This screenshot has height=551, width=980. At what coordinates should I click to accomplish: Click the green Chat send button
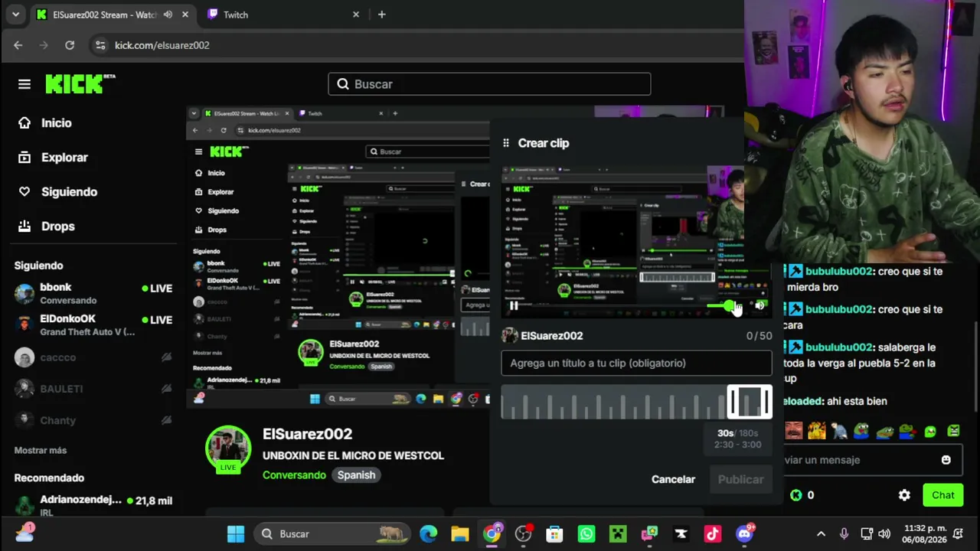coord(942,495)
